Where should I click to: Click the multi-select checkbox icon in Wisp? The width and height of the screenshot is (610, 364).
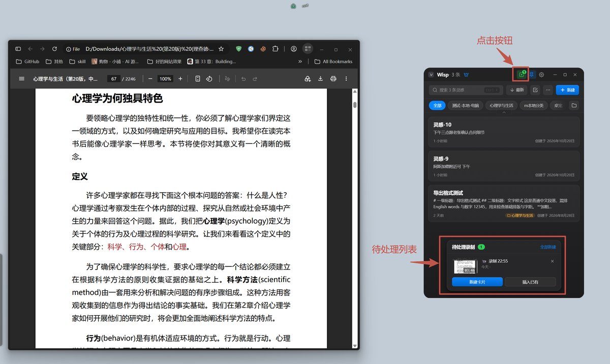pos(535,90)
